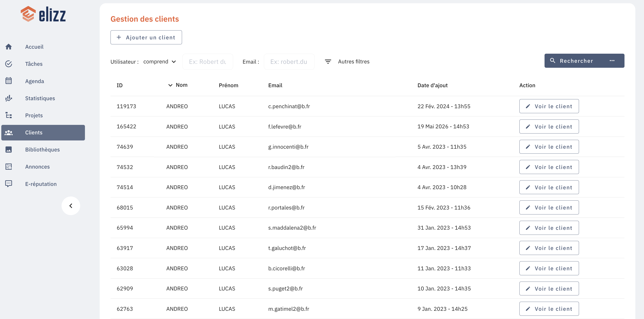Viewport: 644px width, 319px height.
Task: Click the magnifier icon in Rechercher button
Action: click(553, 61)
